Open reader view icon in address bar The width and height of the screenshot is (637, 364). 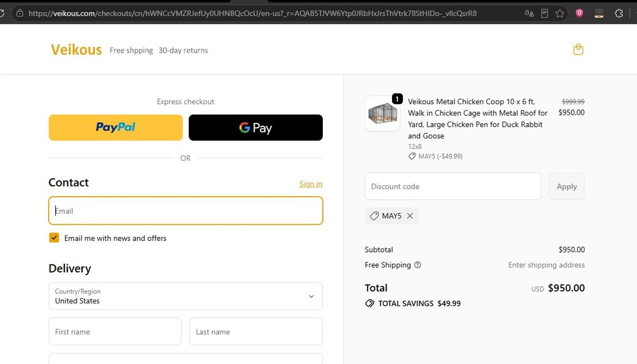544,13
